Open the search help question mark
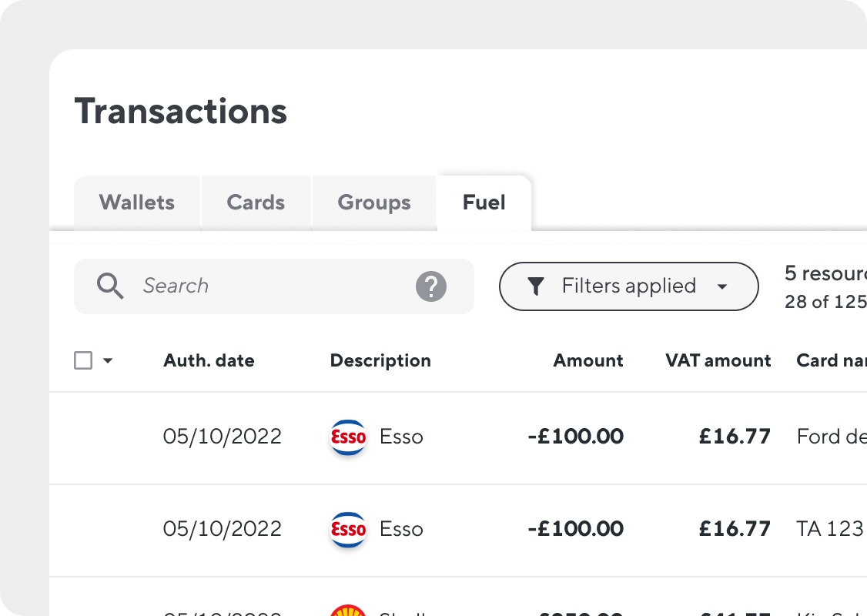Screen dimensions: 867x616 click(431, 286)
